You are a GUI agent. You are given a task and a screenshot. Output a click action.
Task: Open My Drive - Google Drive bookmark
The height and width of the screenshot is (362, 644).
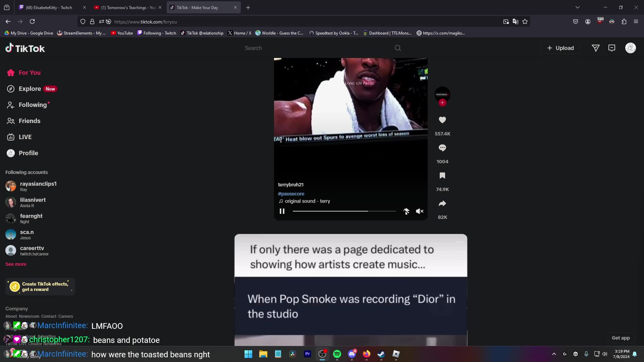click(x=29, y=33)
